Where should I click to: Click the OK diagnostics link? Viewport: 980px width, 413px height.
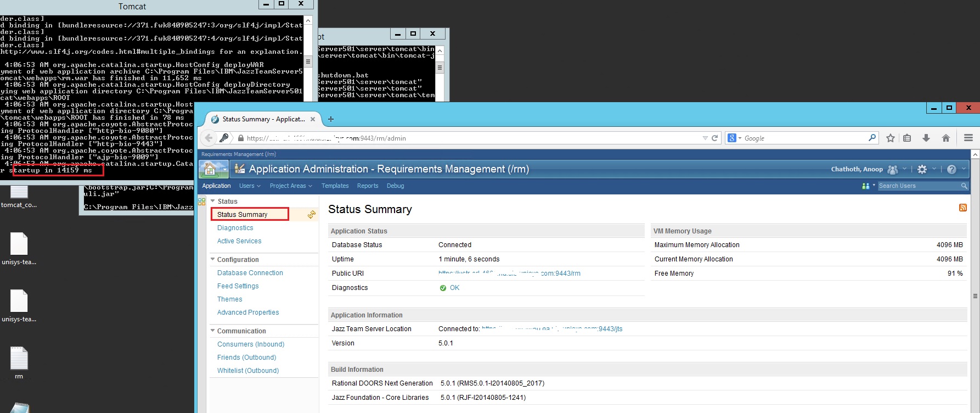(454, 288)
